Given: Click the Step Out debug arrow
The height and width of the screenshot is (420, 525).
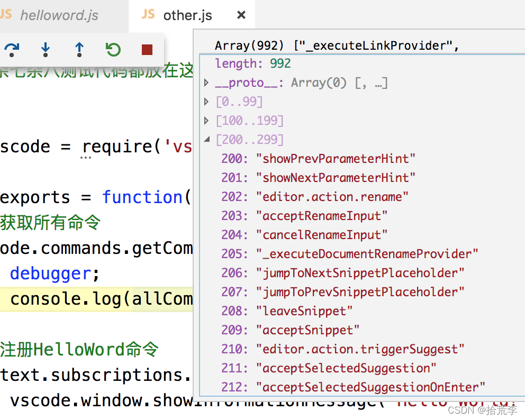Looking at the screenshot, I should 79,50.
